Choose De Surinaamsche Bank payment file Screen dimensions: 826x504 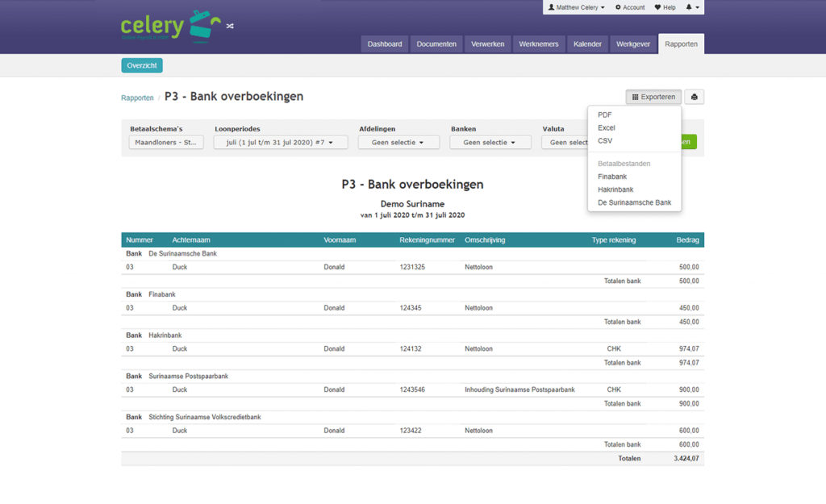point(634,202)
